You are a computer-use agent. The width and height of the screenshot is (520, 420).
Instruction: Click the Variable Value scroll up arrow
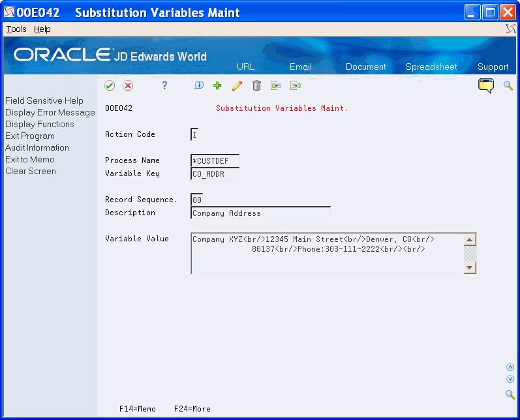[x=470, y=239]
